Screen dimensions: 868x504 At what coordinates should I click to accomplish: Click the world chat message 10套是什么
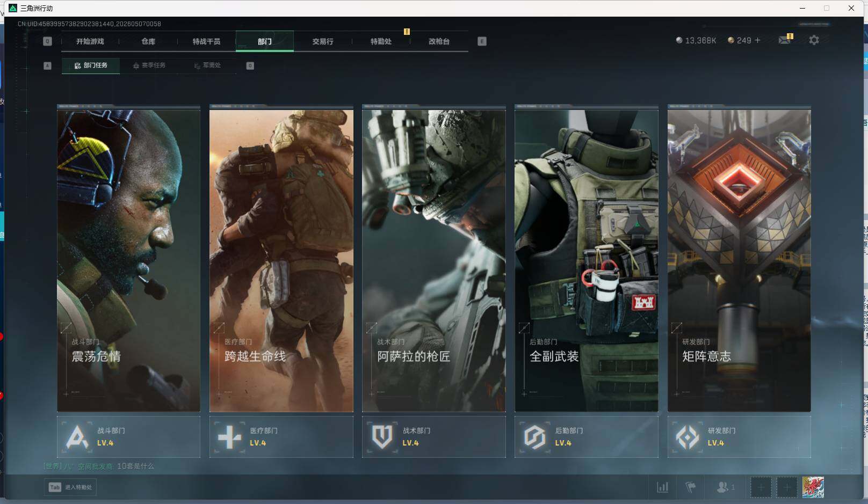[135, 466]
